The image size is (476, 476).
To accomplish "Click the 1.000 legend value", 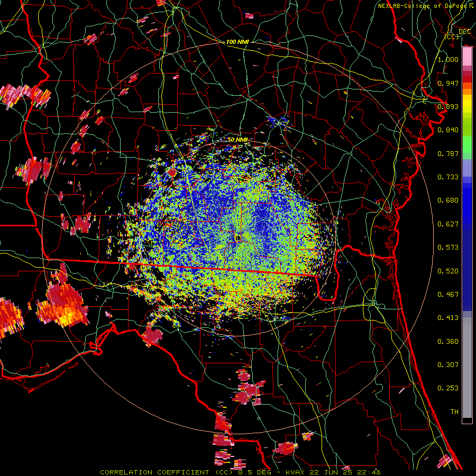I will click(448, 59).
